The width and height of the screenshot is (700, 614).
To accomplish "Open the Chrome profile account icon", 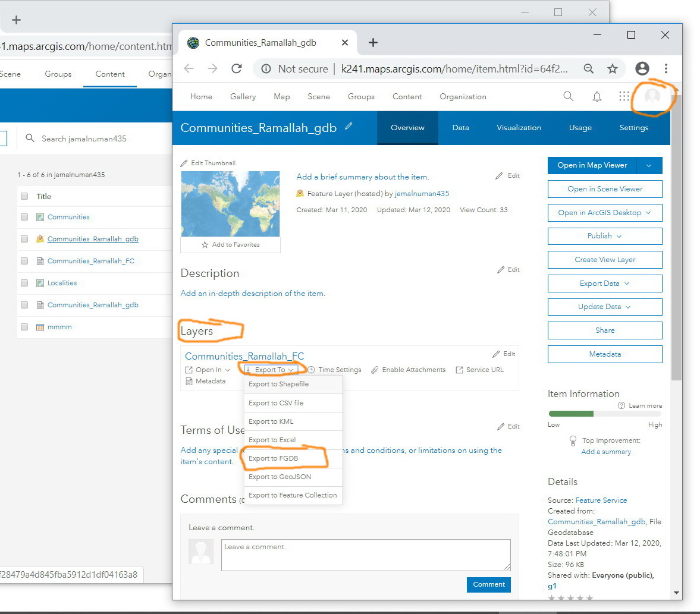I will (642, 68).
